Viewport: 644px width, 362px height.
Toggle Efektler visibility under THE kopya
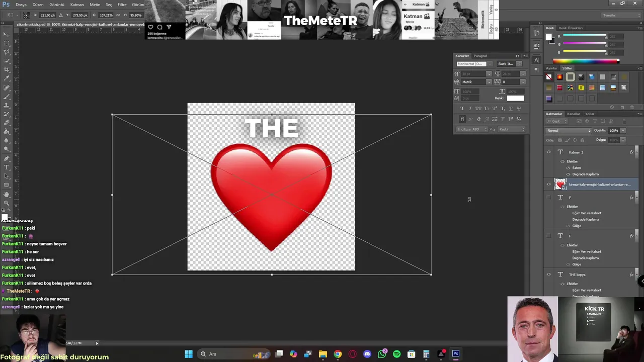pos(562,284)
